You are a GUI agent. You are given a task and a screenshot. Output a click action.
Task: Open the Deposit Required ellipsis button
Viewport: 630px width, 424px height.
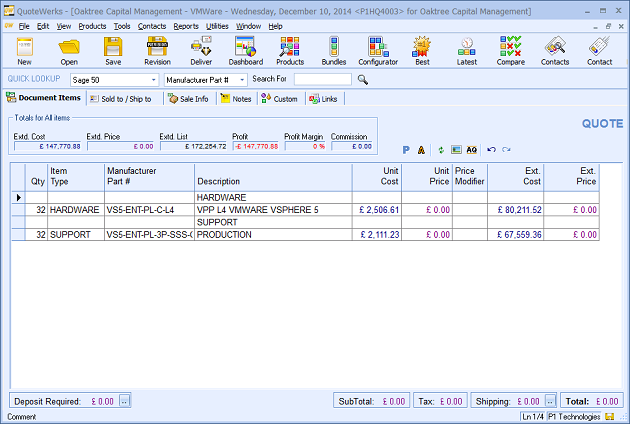(125, 401)
